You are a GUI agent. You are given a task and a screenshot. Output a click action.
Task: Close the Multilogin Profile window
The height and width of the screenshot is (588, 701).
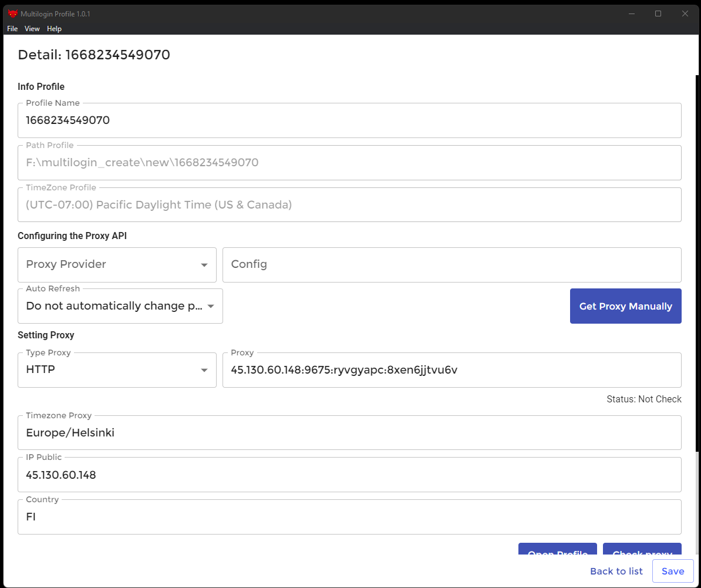685,14
